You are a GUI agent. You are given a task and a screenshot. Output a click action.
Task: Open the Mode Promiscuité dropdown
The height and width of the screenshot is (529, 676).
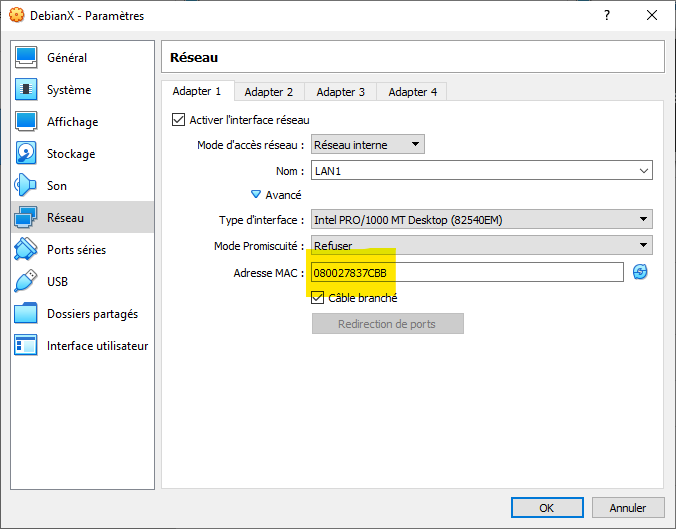tap(482, 245)
